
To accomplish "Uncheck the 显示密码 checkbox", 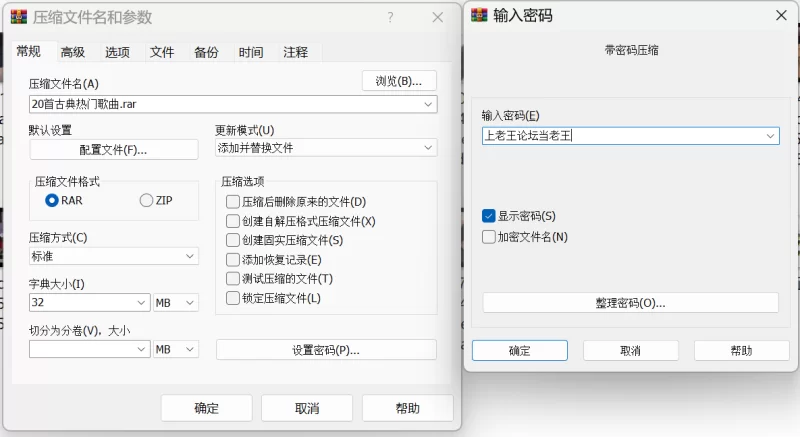I will tap(489, 216).
